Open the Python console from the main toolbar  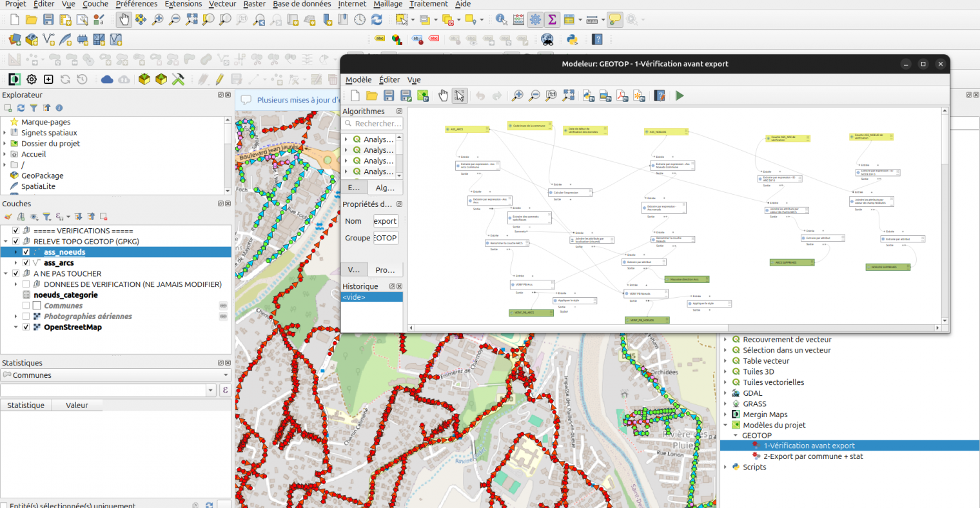tap(572, 40)
